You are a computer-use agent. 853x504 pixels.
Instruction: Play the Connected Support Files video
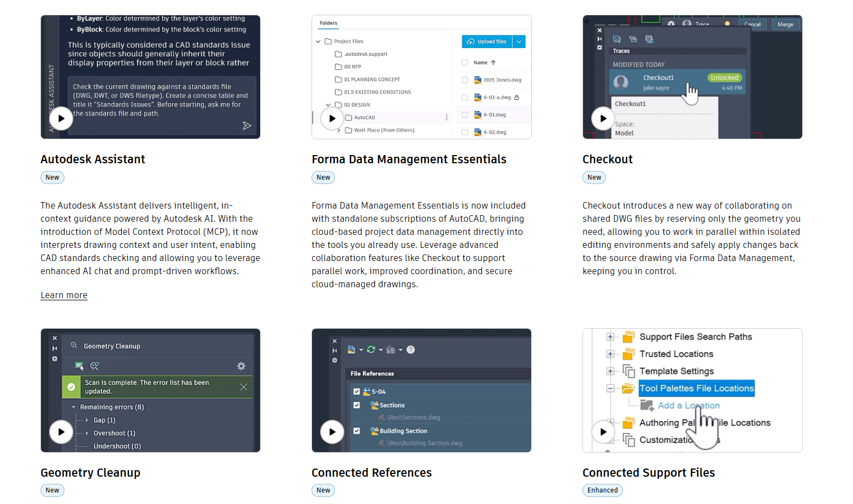603,432
